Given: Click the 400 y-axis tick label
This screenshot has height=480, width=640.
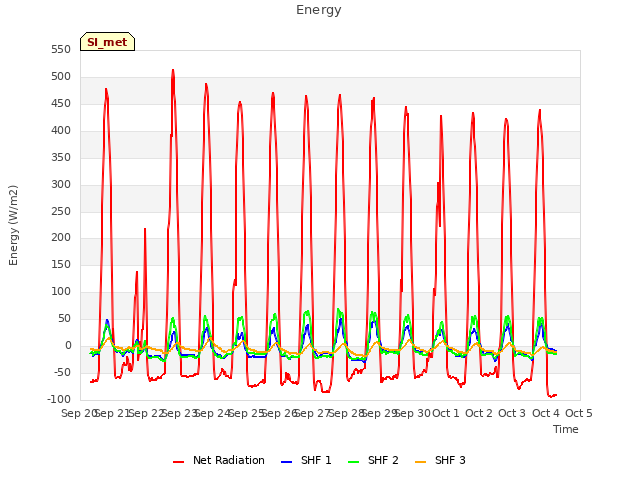Looking at the screenshot, I should click(61, 131).
